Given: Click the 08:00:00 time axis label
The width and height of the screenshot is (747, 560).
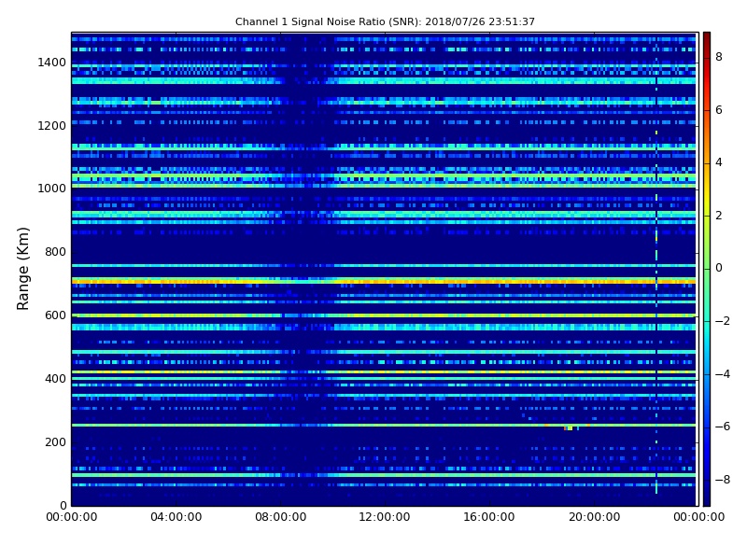Looking at the screenshot, I should pyautogui.click(x=281, y=517).
